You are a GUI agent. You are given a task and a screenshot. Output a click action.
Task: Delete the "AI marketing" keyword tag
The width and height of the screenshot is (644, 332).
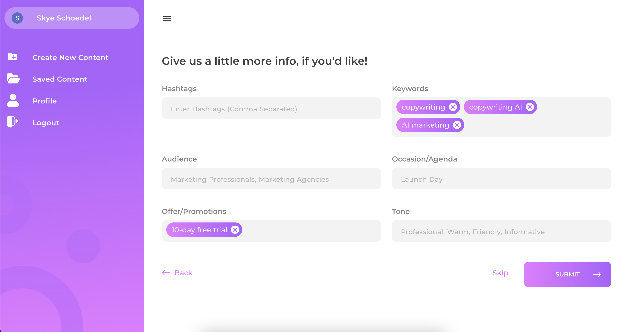pyautogui.click(x=457, y=125)
